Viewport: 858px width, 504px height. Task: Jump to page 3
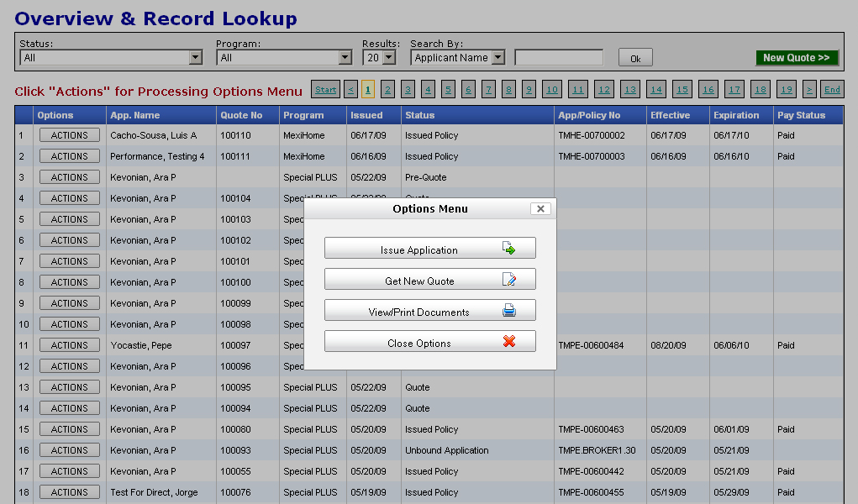pyautogui.click(x=408, y=90)
